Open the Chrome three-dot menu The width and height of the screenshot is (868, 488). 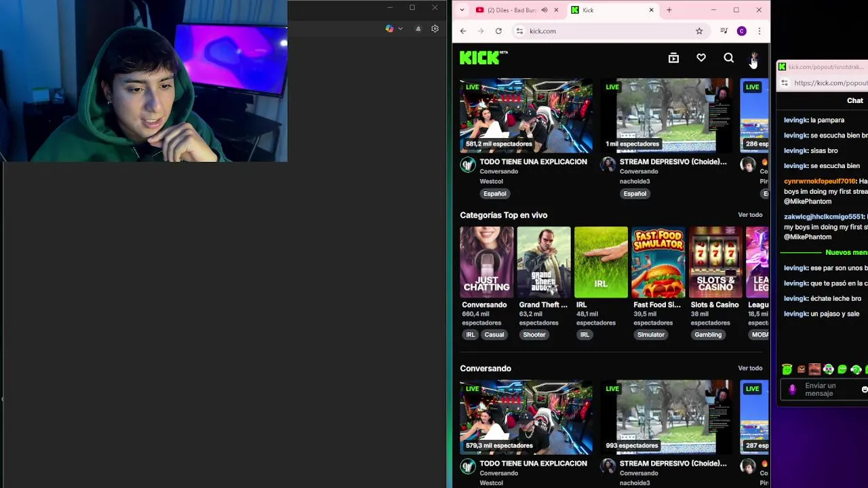(759, 31)
